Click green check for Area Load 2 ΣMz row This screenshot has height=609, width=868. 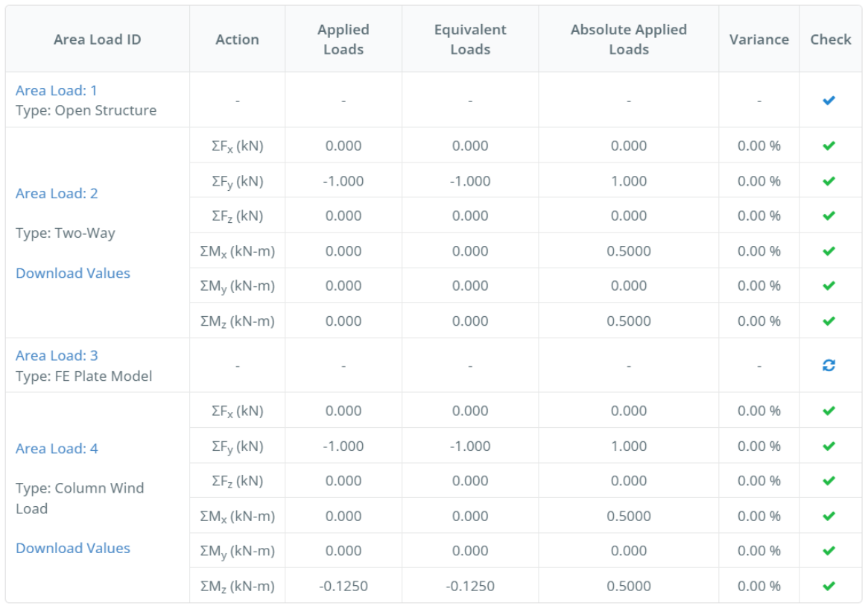click(x=829, y=321)
